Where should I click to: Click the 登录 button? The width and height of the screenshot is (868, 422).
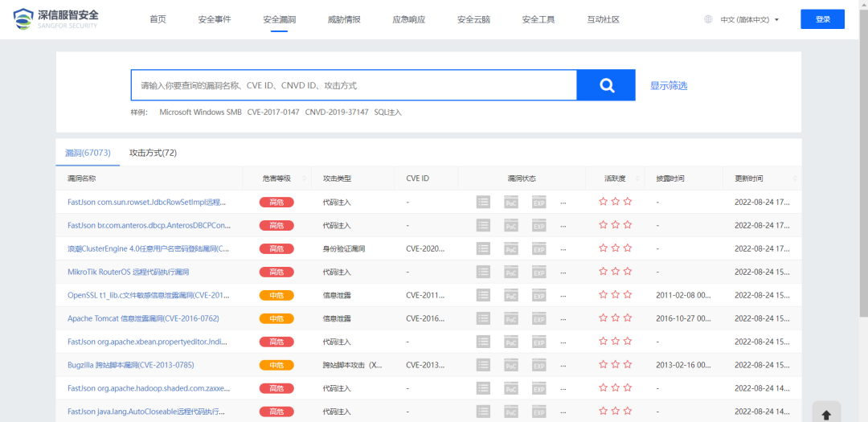pyautogui.click(x=823, y=19)
